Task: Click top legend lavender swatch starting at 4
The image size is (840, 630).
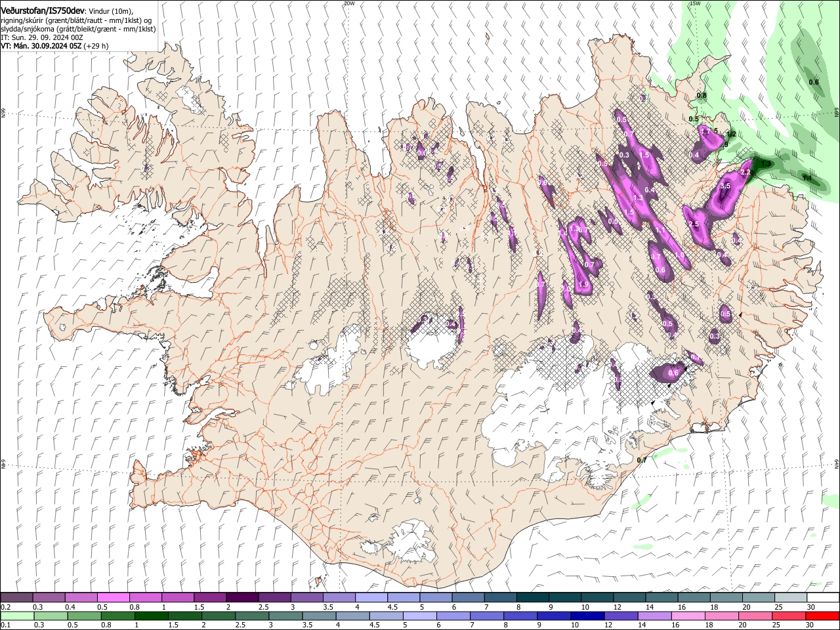Action: click(x=371, y=598)
